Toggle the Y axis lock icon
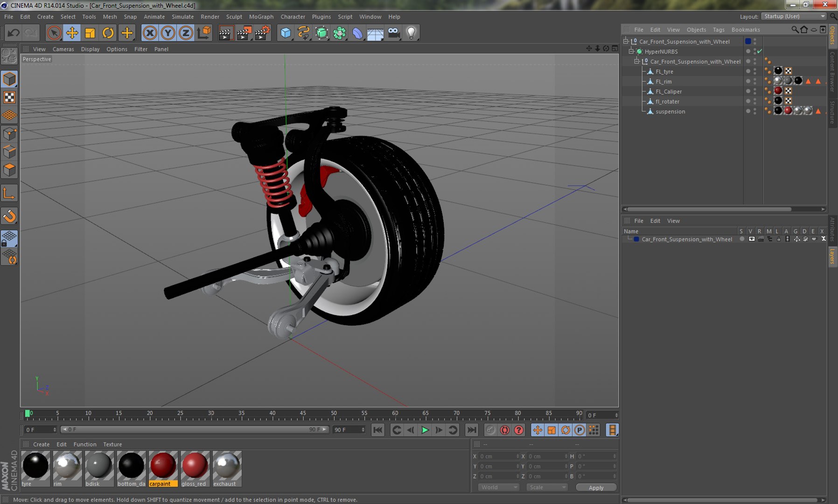Screen dimensions: 838x504 point(168,33)
